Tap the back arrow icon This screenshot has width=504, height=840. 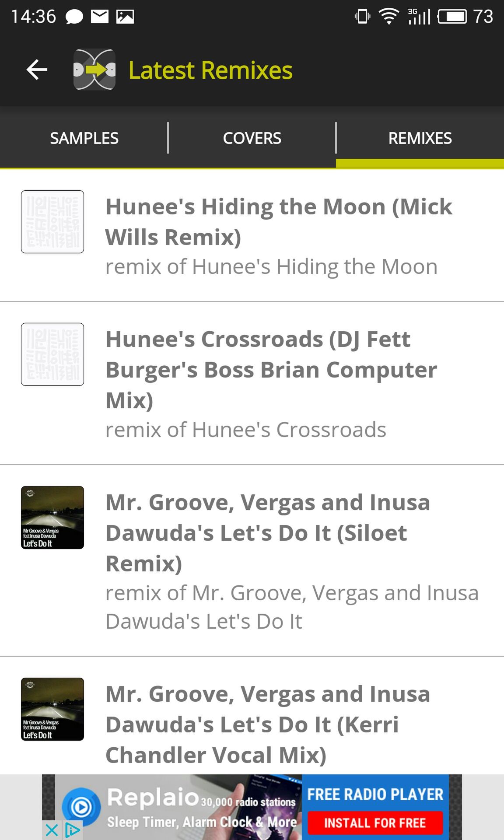click(x=37, y=70)
